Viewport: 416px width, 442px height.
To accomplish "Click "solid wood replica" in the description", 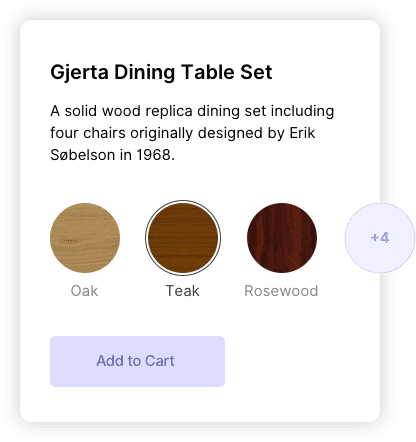I will 128,111.
